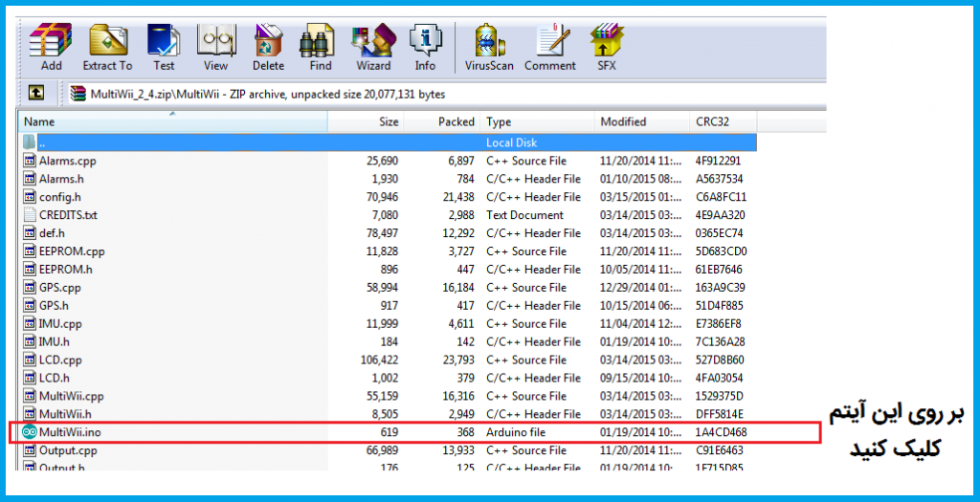Click size value 25,690
This screenshot has height=502, width=980.
pyautogui.click(x=383, y=161)
